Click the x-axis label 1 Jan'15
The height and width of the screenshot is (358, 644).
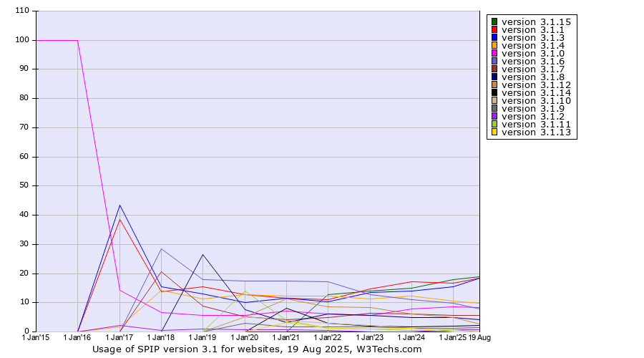(35, 337)
